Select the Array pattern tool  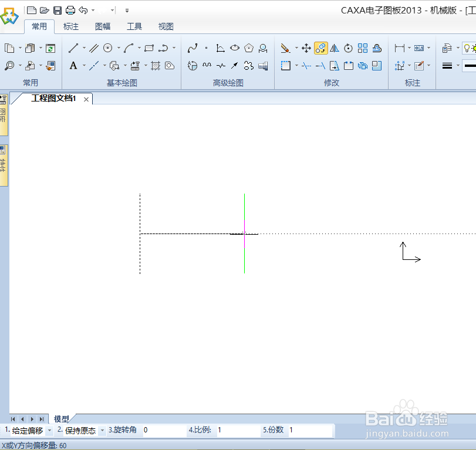[363, 48]
